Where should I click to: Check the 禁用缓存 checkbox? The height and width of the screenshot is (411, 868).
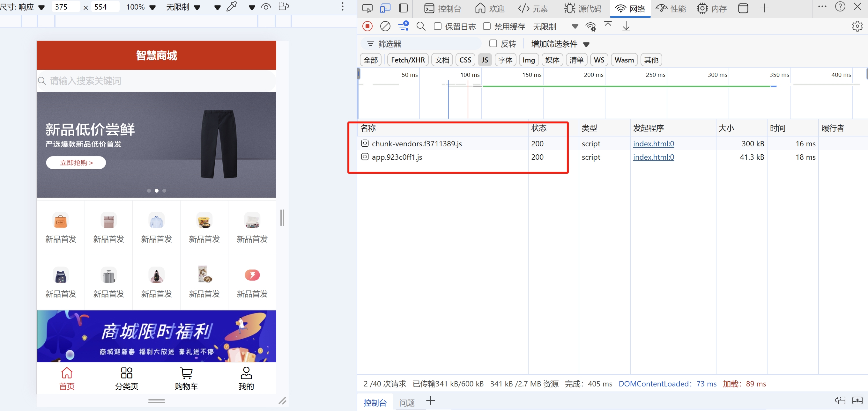[486, 26]
